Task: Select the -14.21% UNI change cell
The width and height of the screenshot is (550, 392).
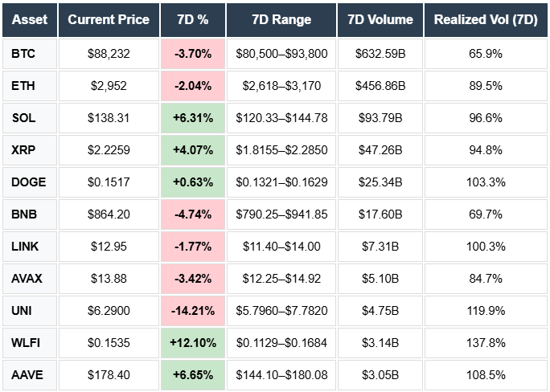Action: (192, 310)
